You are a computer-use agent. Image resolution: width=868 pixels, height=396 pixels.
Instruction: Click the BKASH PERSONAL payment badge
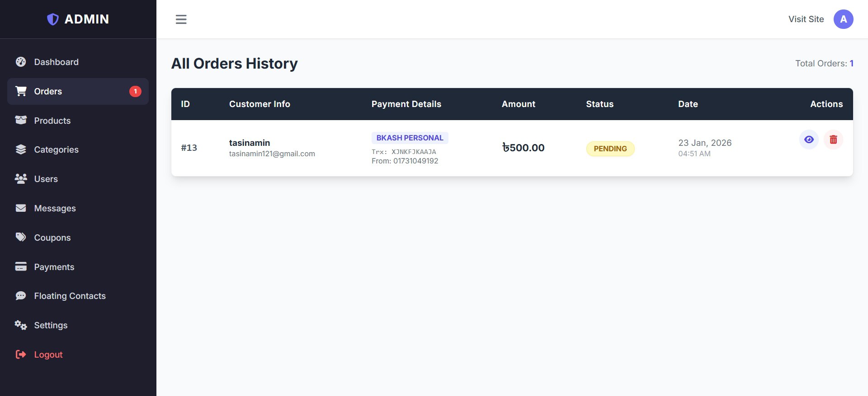click(x=410, y=138)
